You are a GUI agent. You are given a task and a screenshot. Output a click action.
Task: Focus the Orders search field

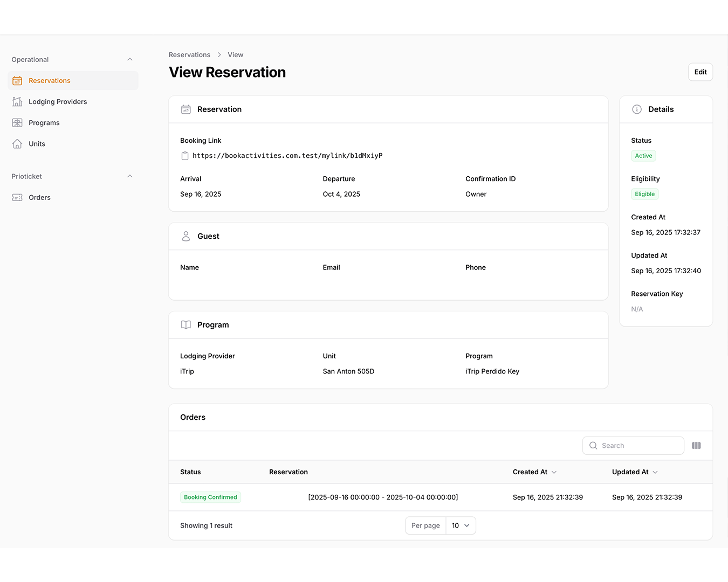point(633,446)
